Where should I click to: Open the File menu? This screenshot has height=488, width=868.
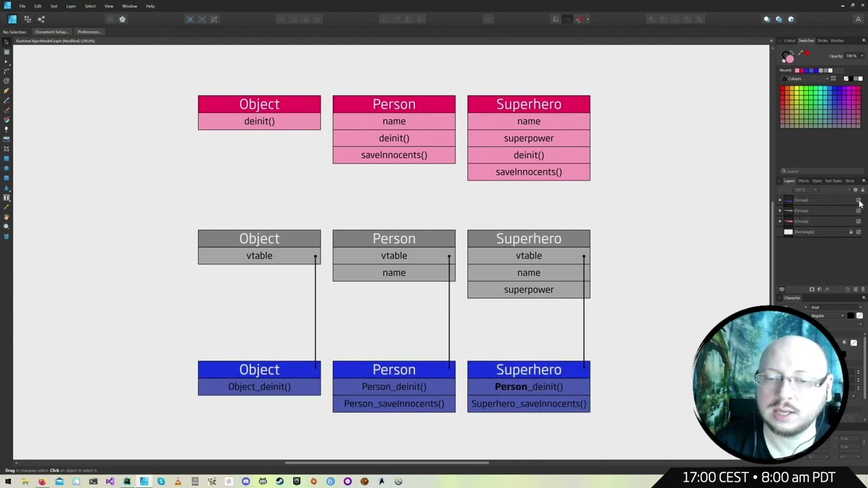pyautogui.click(x=22, y=6)
